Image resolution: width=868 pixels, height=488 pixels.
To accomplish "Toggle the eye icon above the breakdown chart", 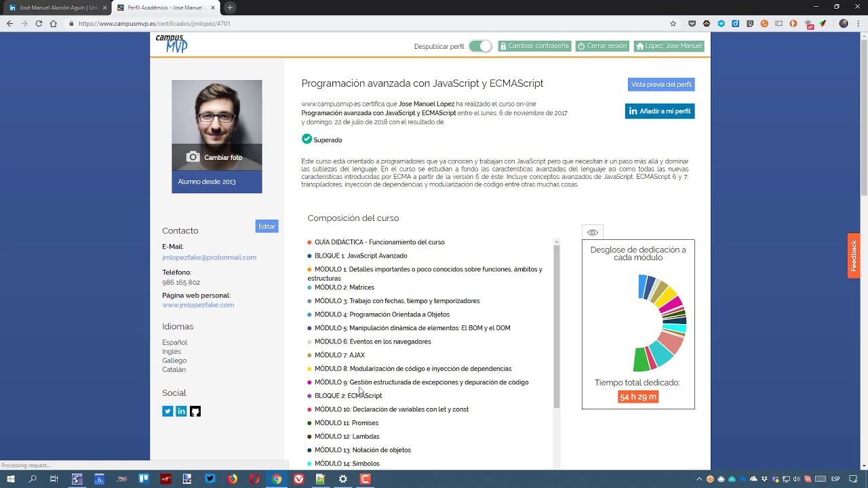I will 593,232.
